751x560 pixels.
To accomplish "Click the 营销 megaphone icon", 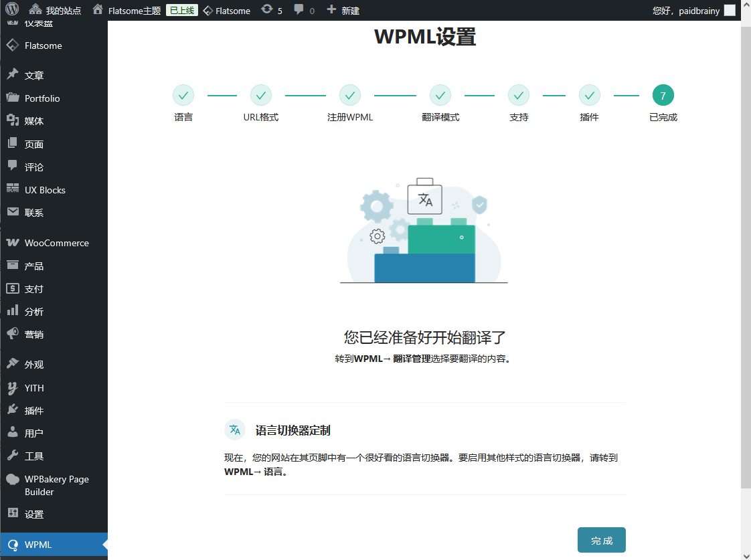I will (x=13, y=334).
